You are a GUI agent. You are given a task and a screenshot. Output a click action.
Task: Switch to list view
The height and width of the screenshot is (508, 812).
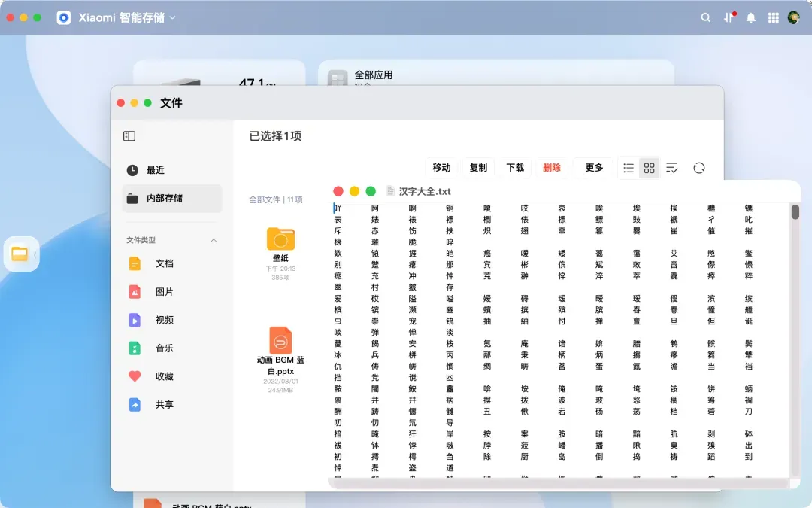click(x=629, y=168)
